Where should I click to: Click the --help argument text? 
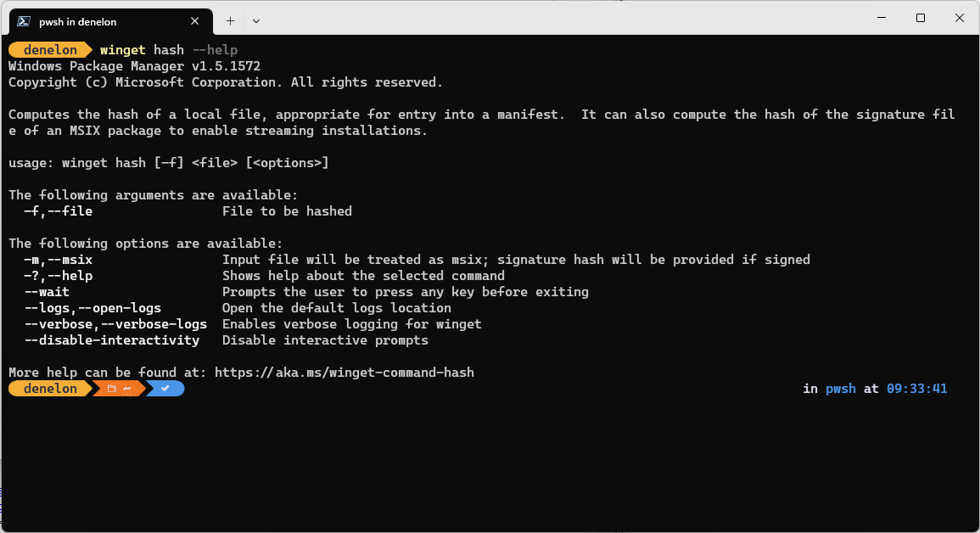click(x=215, y=49)
